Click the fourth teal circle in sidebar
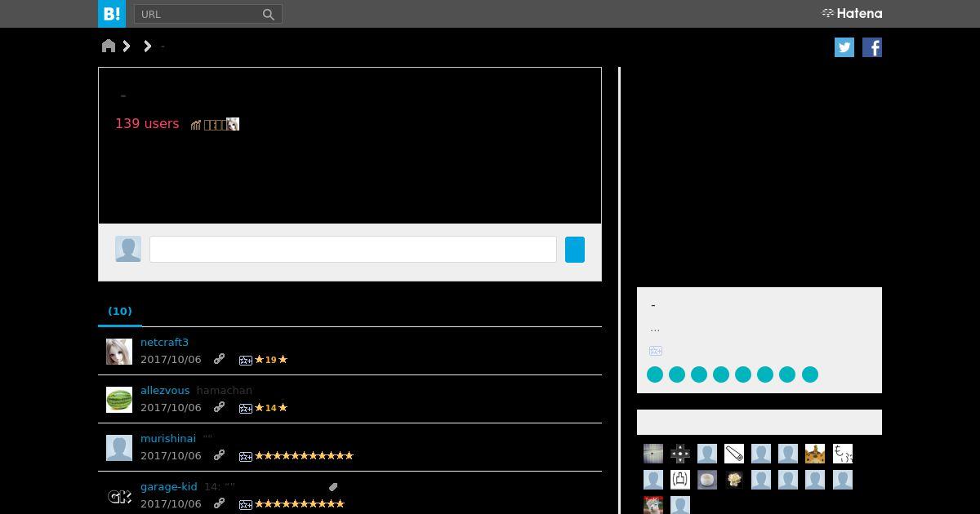The height and width of the screenshot is (514, 980). (x=721, y=374)
